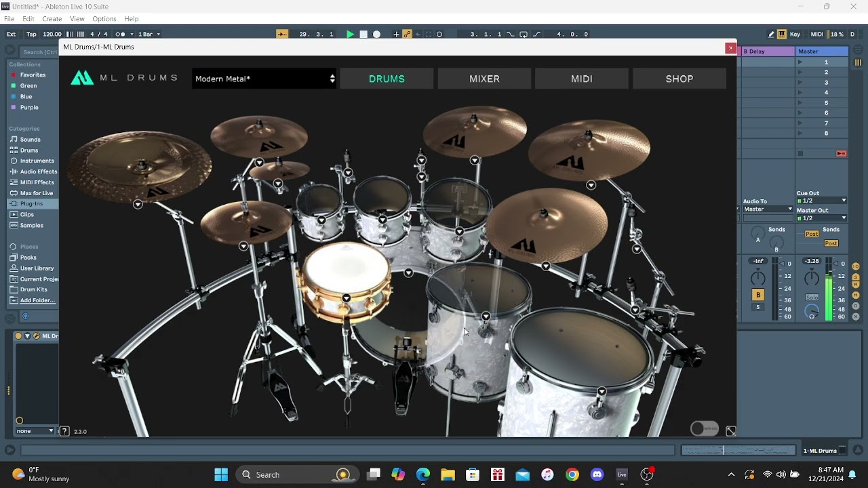The height and width of the screenshot is (488, 868).
Task: Launch Ableton Live from taskbar
Action: click(x=622, y=474)
